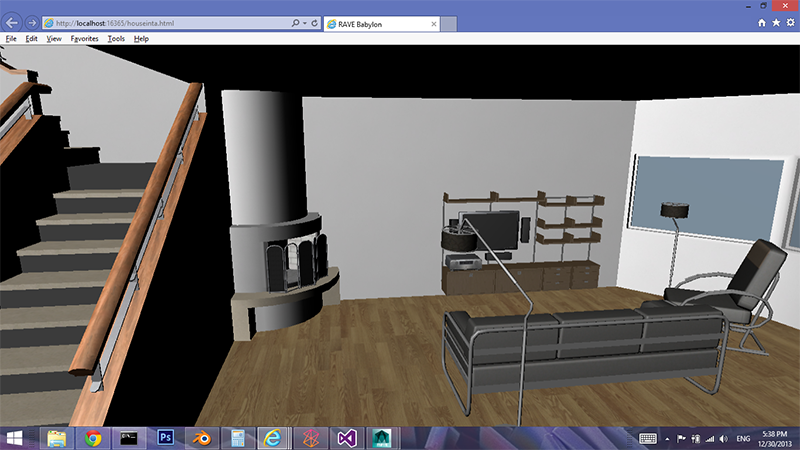Open the Windows Start button
Image resolution: width=800 pixels, height=450 pixels.
pyautogui.click(x=14, y=438)
